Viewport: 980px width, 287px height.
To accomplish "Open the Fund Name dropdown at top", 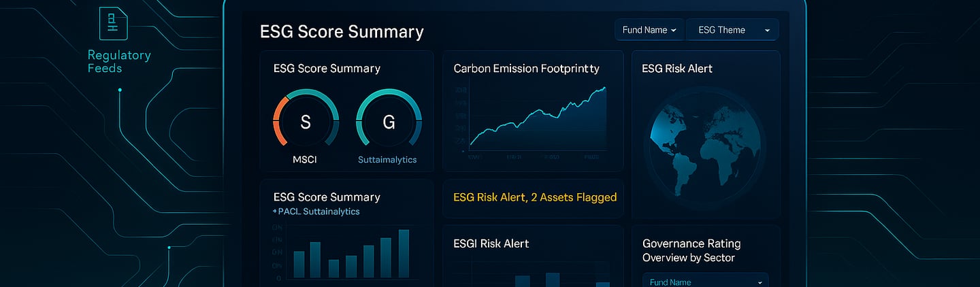I will pyautogui.click(x=650, y=30).
